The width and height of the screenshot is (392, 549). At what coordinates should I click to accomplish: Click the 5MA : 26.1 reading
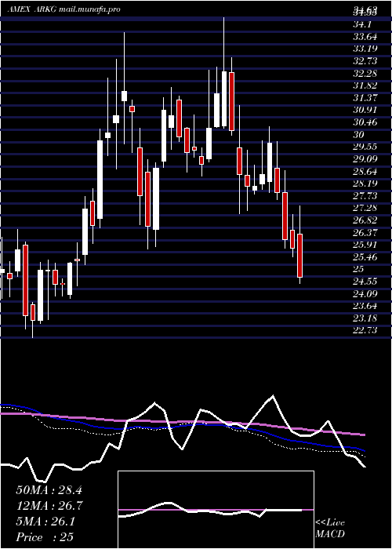pyautogui.click(x=45, y=522)
